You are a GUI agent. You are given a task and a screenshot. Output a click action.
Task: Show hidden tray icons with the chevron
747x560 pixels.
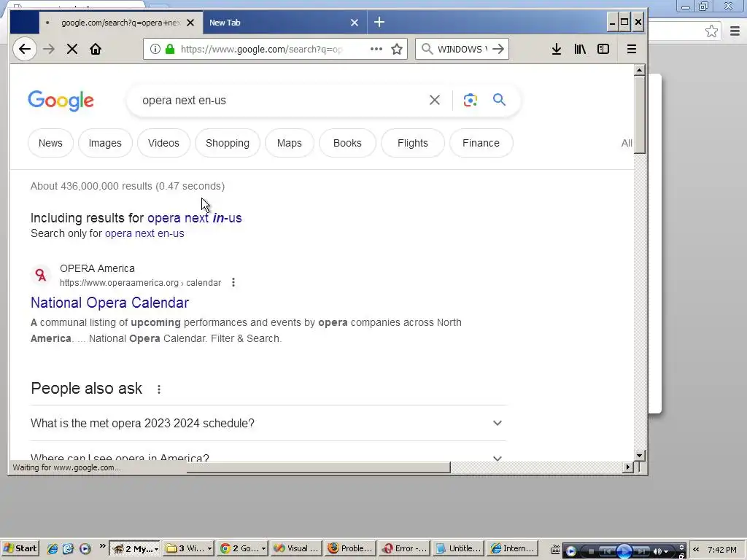coord(696,550)
